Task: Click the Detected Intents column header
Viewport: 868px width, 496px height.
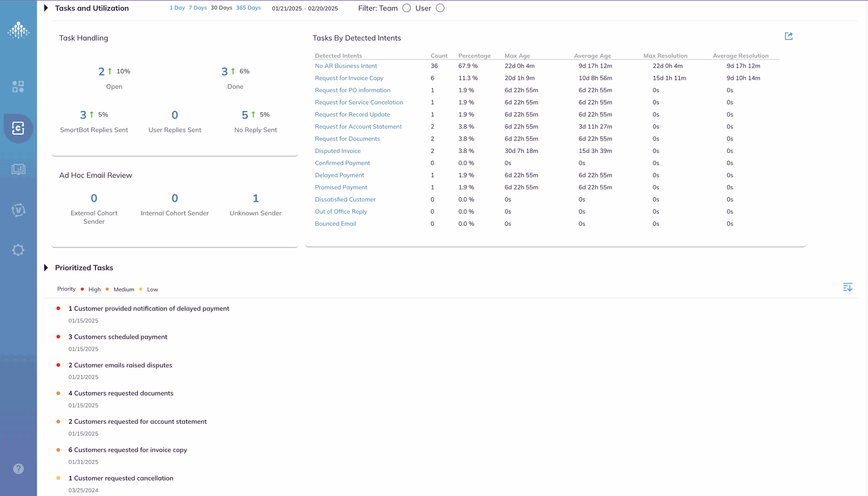Action: pos(339,56)
